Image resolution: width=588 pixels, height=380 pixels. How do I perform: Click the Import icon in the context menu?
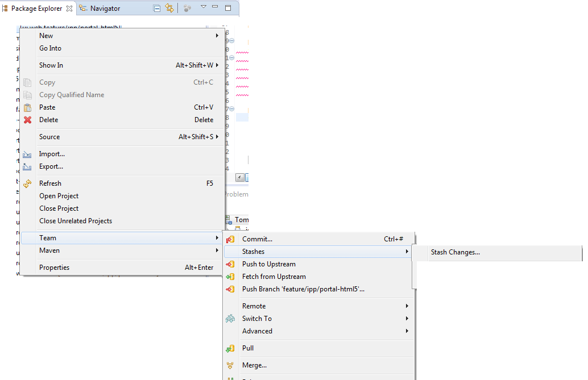(28, 154)
